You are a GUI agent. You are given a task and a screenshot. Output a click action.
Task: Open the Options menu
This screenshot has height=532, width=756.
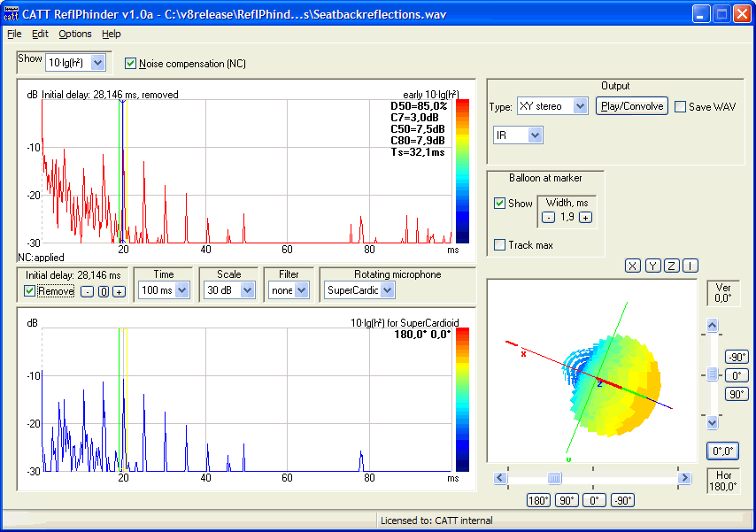pyautogui.click(x=75, y=34)
